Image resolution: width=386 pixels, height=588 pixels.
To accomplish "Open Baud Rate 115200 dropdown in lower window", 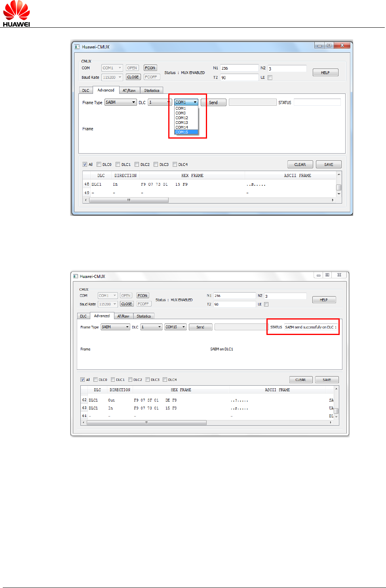I will [108, 304].
